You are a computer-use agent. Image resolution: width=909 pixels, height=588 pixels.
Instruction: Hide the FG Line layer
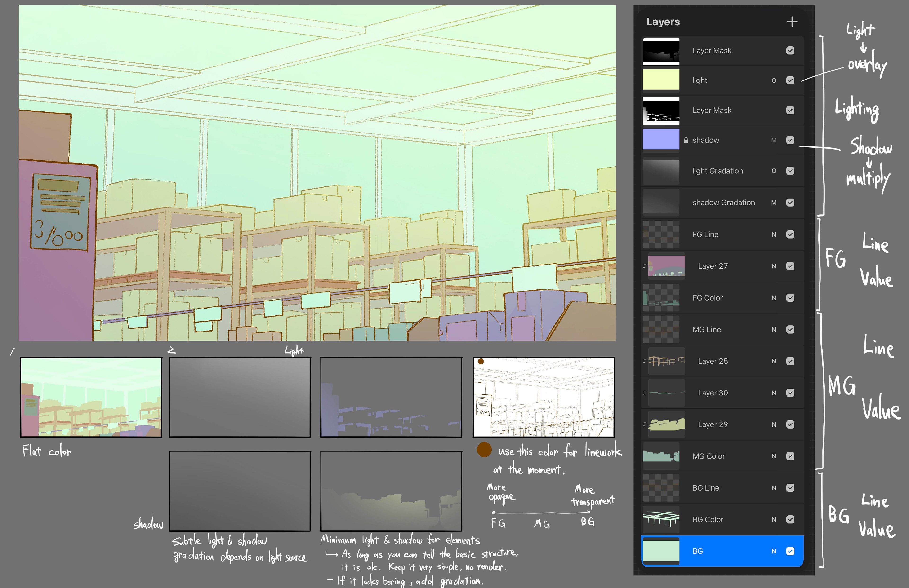click(x=790, y=234)
